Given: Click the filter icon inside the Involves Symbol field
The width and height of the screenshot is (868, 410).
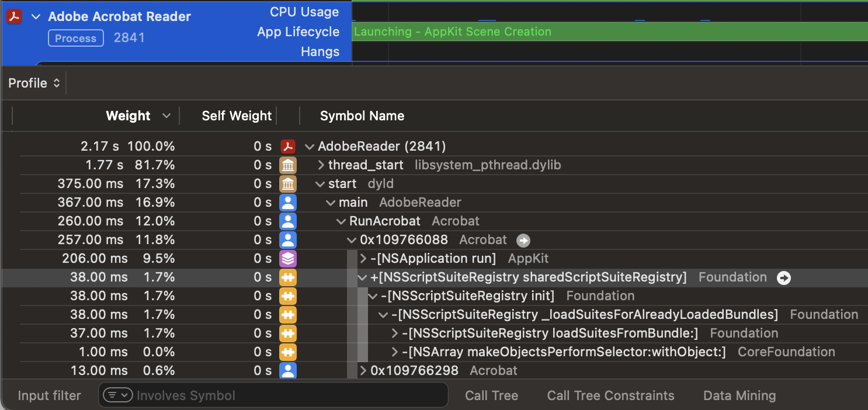Looking at the screenshot, I should click(x=117, y=395).
